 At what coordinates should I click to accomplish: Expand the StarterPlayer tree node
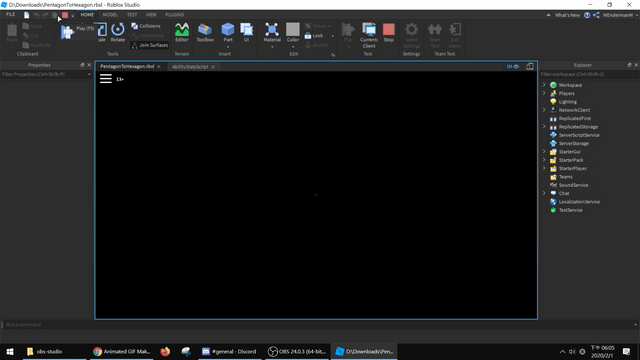coord(544,168)
